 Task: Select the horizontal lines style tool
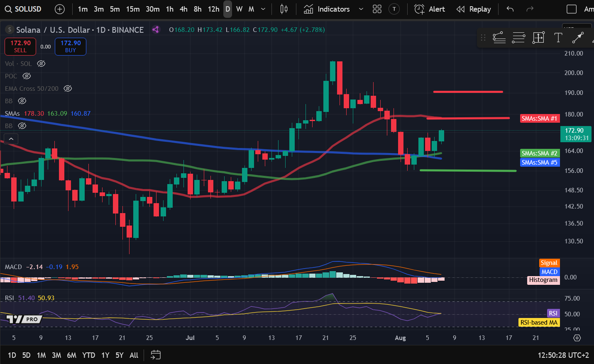tap(519, 38)
